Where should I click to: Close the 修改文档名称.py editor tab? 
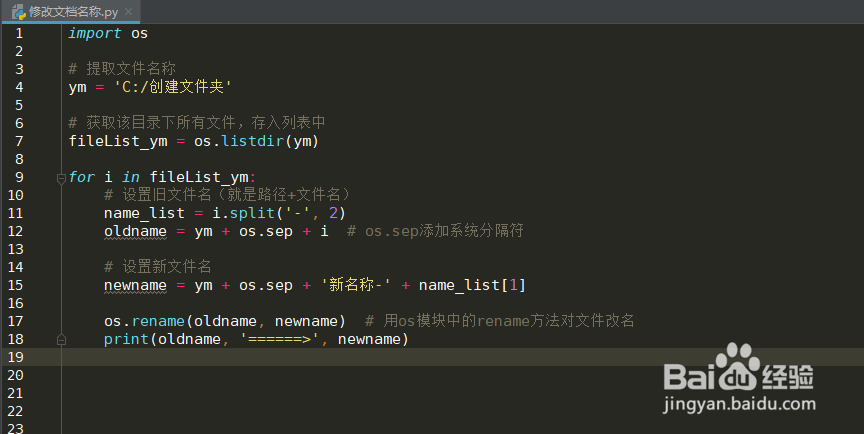point(128,11)
